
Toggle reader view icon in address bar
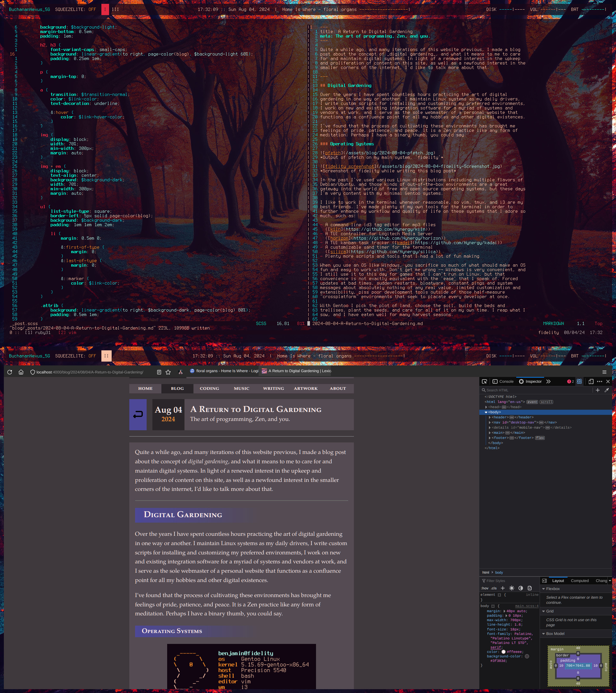click(159, 372)
